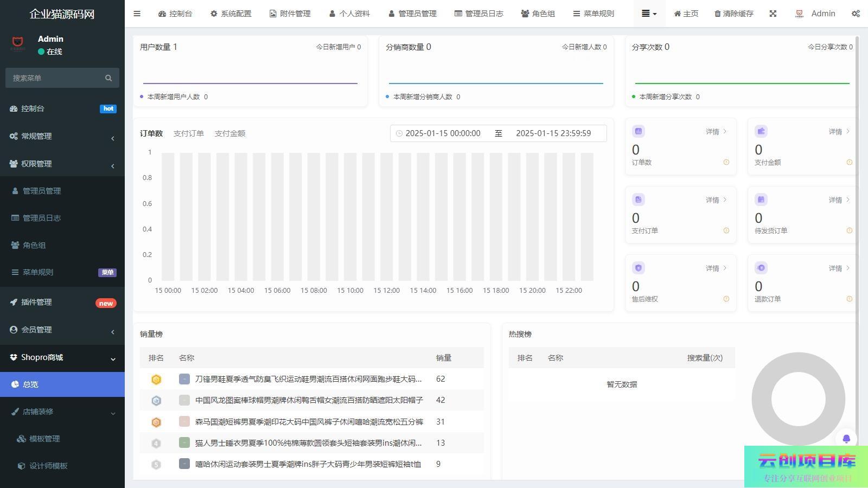Click info icon on 支付订单 card
The width and height of the screenshot is (868, 488).
[726, 230]
